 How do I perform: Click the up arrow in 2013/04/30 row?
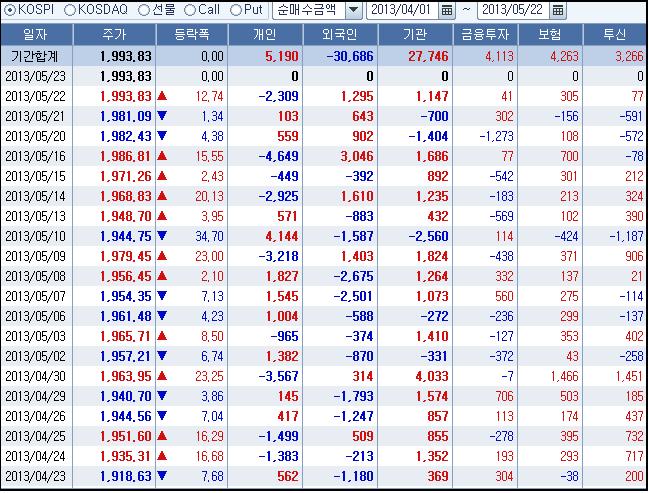pos(162,375)
